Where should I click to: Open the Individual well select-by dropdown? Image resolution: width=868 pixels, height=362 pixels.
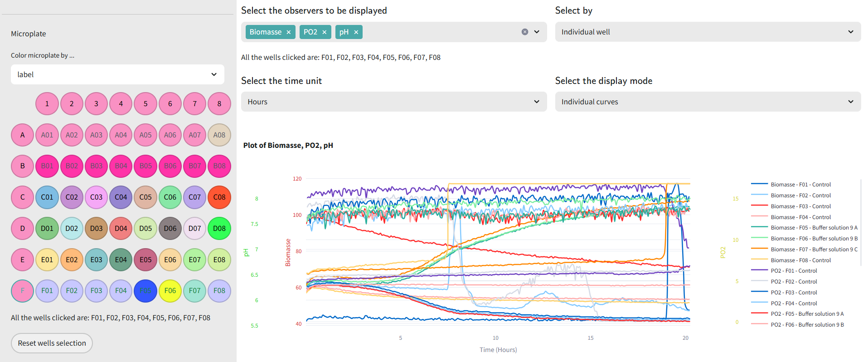(707, 32)
